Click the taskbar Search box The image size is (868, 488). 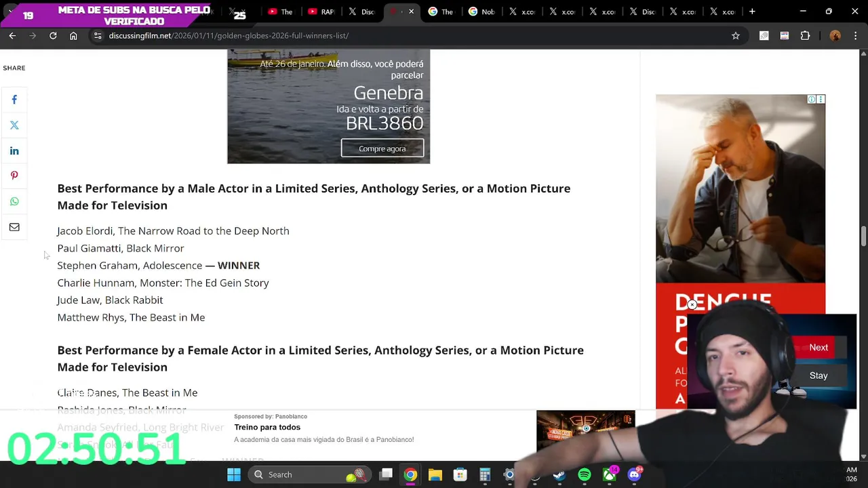309,474
